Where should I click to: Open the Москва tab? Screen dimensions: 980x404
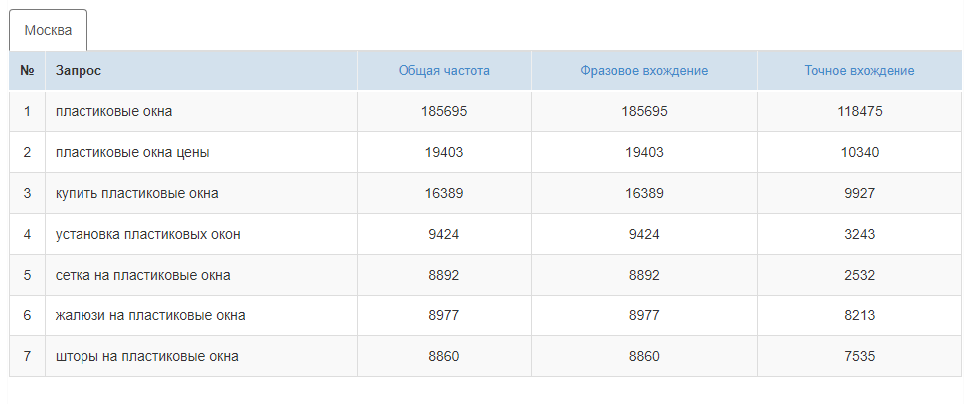click(x=48, y=30)
